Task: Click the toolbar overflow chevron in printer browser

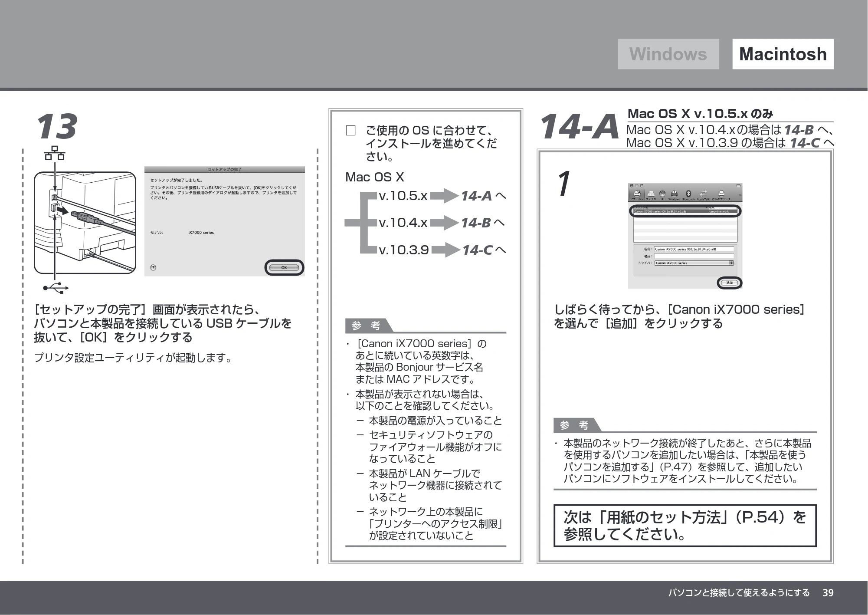Action: pos(740,195)
